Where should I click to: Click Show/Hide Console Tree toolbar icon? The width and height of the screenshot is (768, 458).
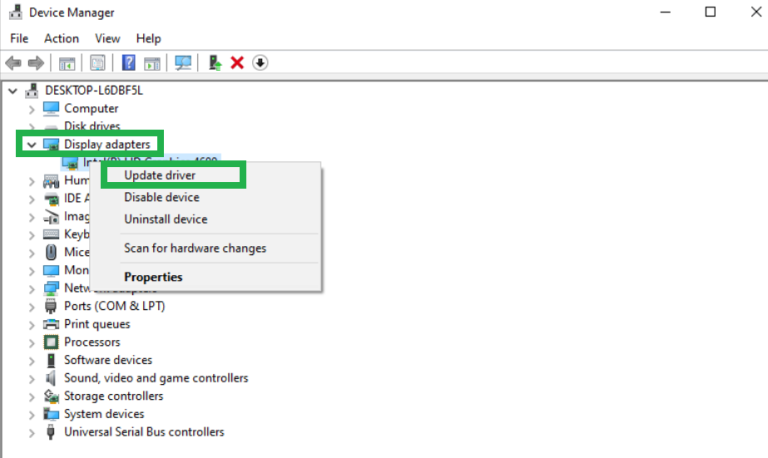tap(67, 63)
